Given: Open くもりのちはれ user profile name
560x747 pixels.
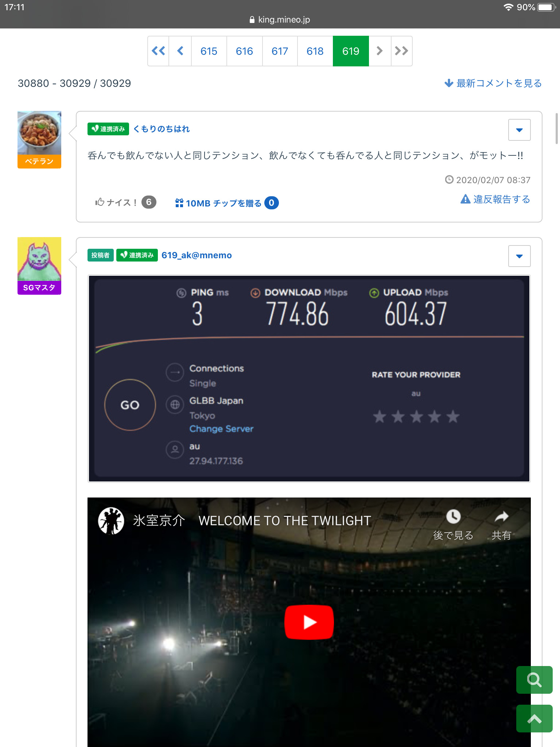Looking at the screenshot, I should tap(162, 129).
